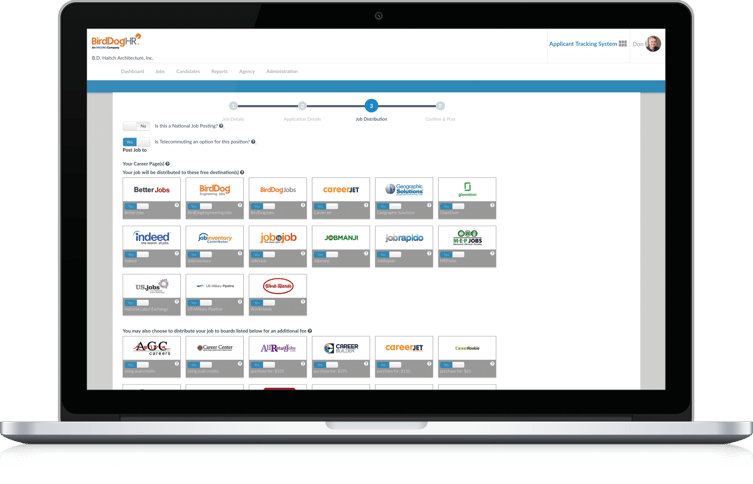Open the Dashboard menu
Viewport: 753px width, 484px height.
coord(132,72)
